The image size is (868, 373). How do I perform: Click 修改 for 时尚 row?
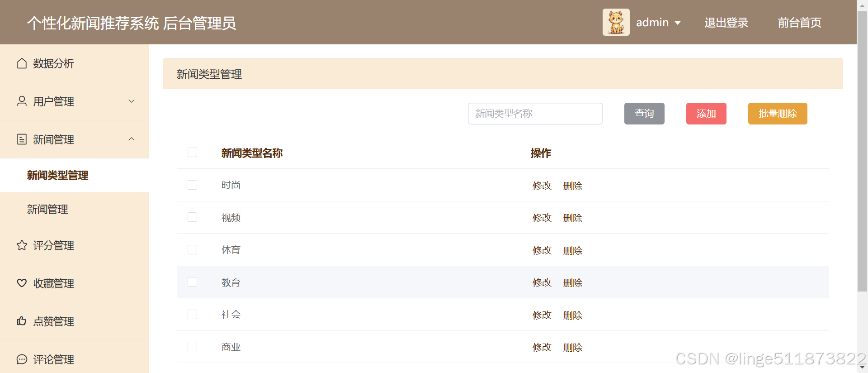(542, 186)
